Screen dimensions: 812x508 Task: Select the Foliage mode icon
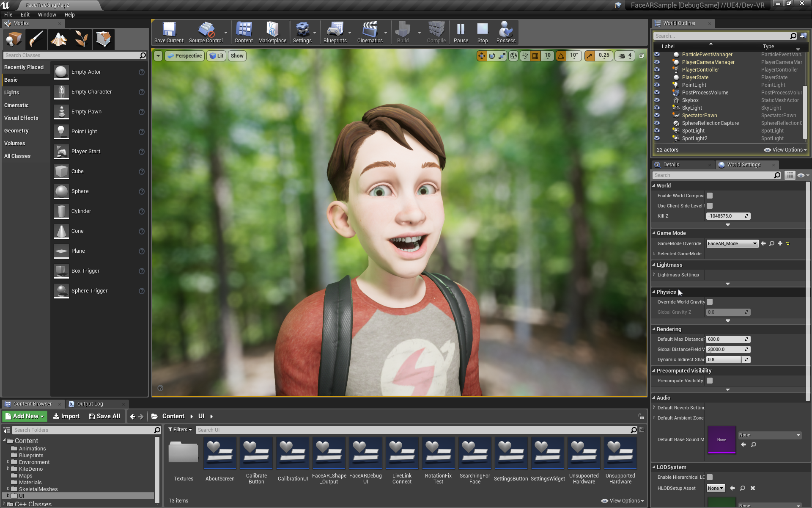(x=81, y=39)
